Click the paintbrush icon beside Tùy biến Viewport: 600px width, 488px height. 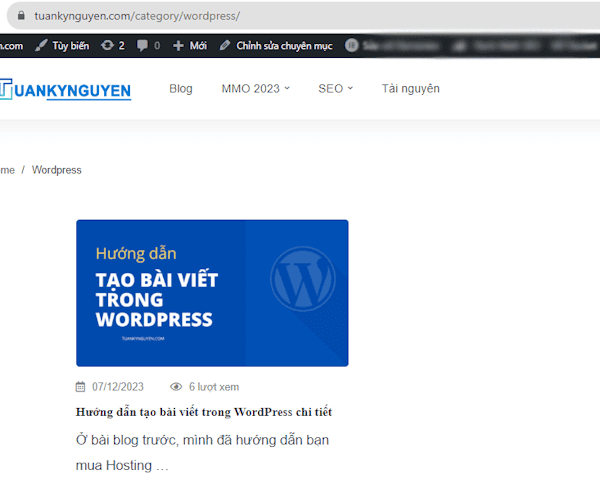point(41,46)
